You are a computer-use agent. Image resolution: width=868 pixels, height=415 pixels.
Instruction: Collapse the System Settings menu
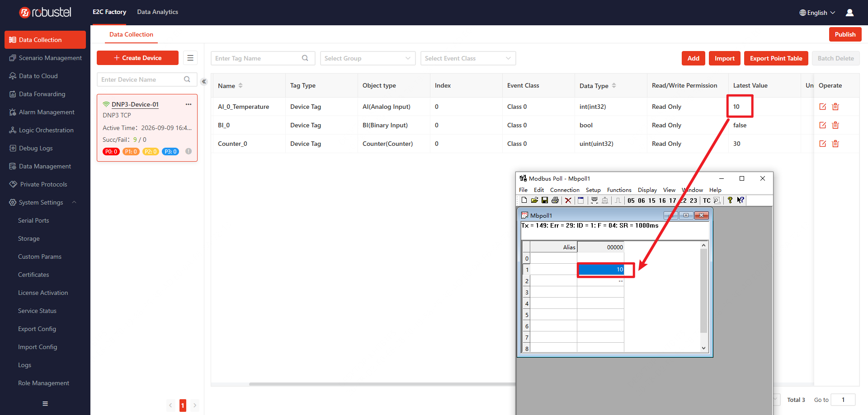pyautogui.click(x=74, y=202)
